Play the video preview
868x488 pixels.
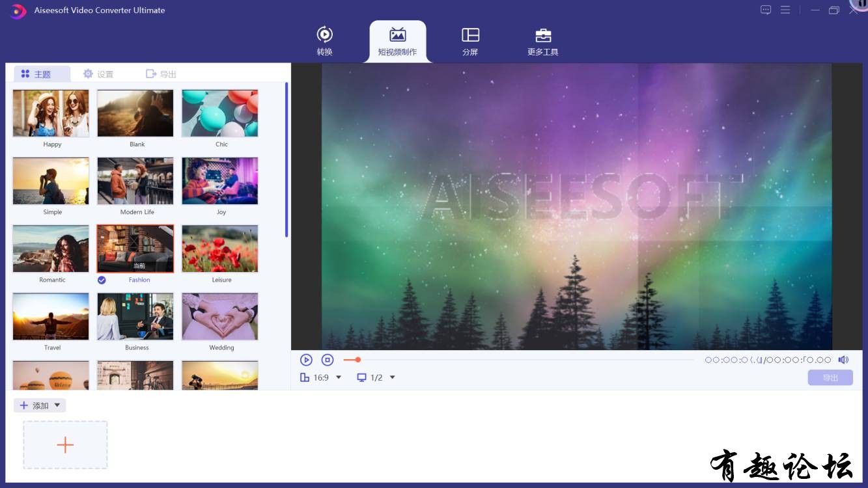click(306, 360)
